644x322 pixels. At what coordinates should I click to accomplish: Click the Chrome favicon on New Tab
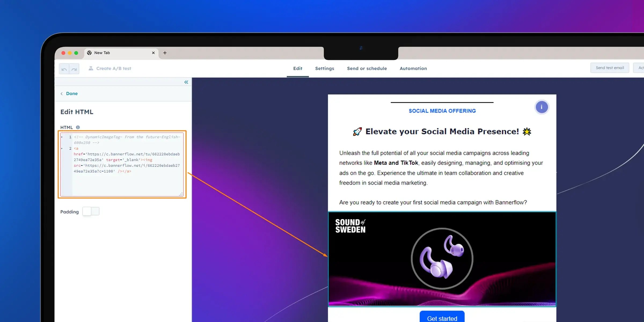click(x=89, y=53)
